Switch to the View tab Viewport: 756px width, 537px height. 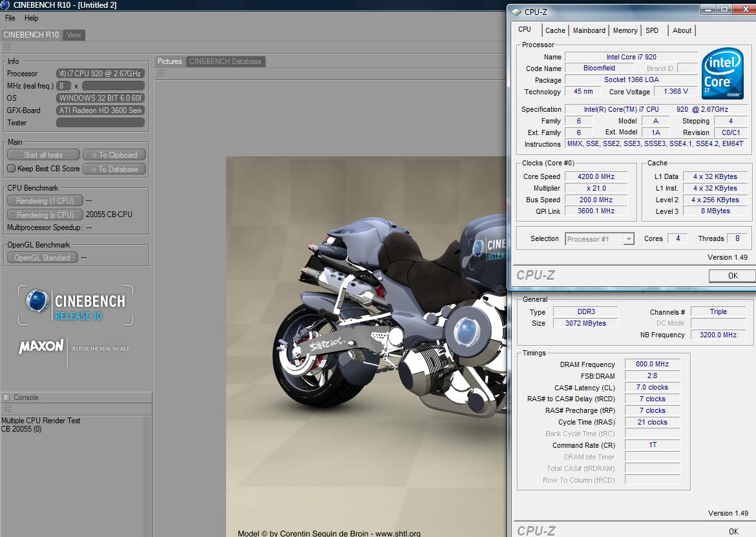point(74,35)
